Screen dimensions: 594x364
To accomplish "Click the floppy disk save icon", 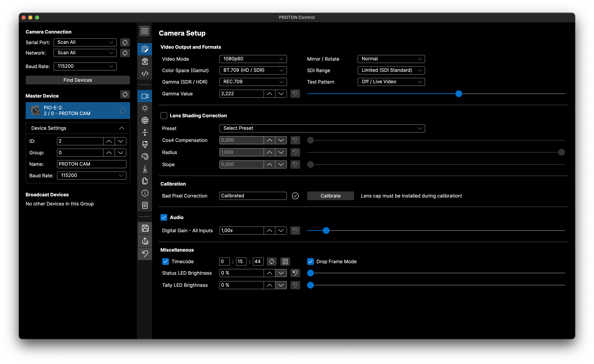I will click(145, 228).
